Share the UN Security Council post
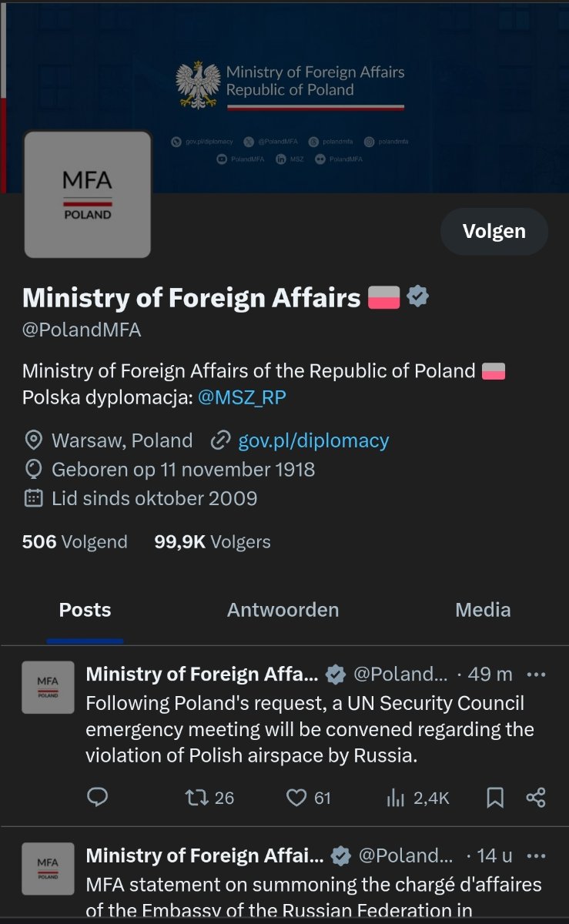 coord(536,797)
